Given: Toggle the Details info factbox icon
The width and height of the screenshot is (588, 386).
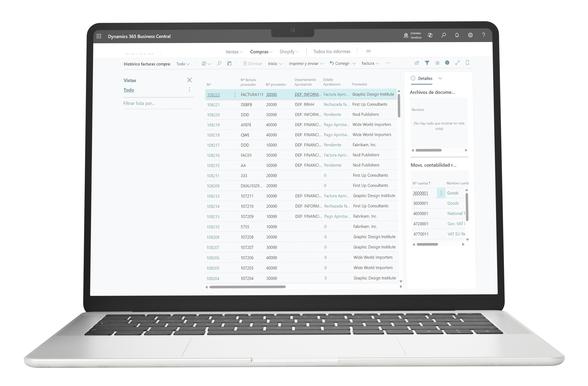Looking at the screenshot, I should point(447,63).
